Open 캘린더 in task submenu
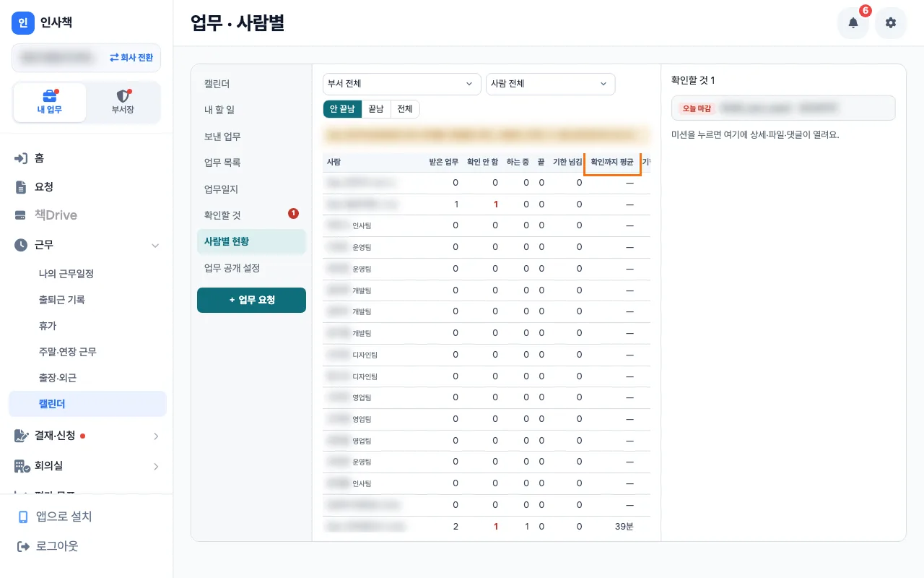This screenshot has height=578, width=924. coord(251,84)
